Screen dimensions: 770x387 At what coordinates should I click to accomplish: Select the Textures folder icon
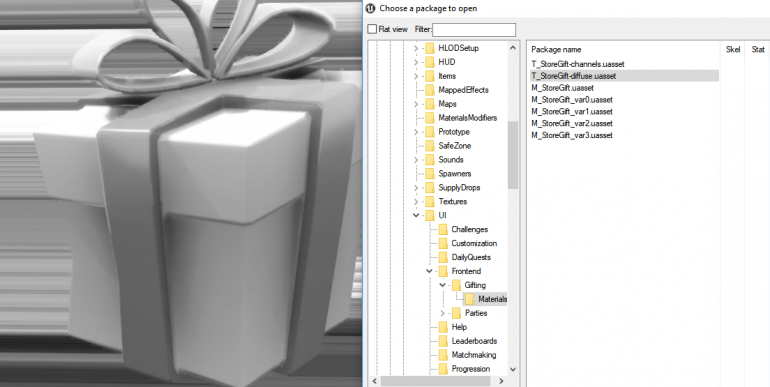[430, 201]
